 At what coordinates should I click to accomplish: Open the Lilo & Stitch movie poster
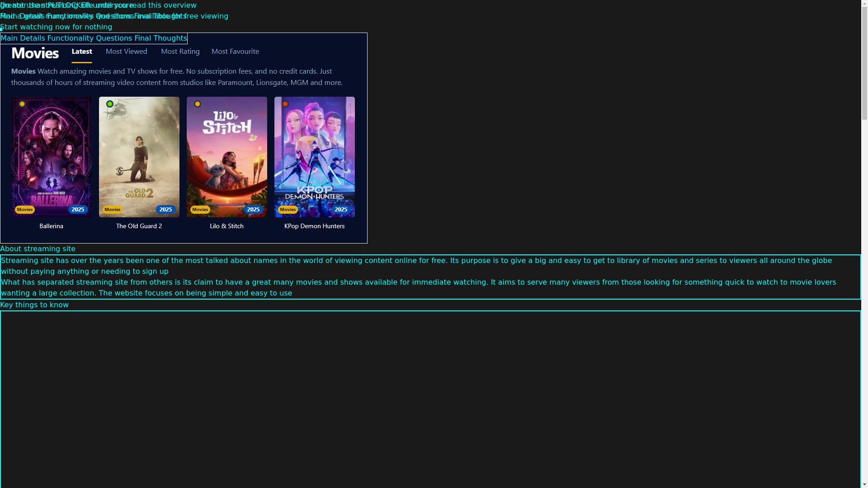[227, 157]
